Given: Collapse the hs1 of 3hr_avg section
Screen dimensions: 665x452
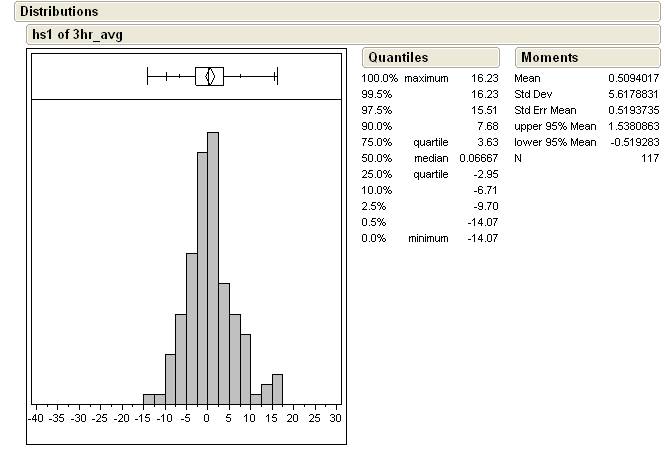Looking at the screenshot, I should click(x=78, y=34).
